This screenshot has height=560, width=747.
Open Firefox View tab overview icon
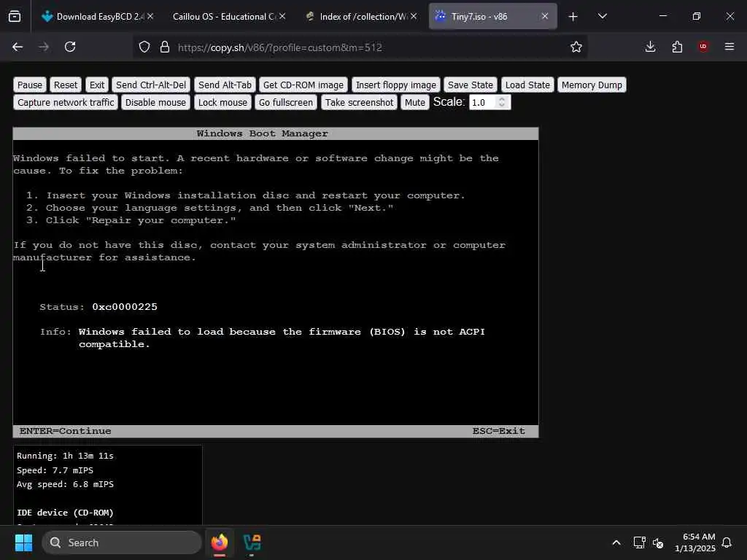(x=15, y=17)
